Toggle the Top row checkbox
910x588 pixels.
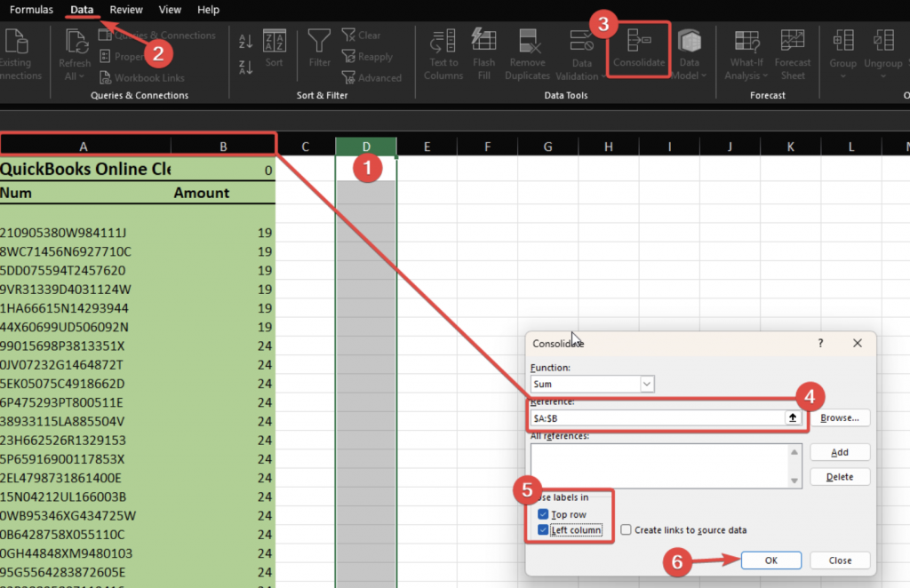(x=543, y=515)
